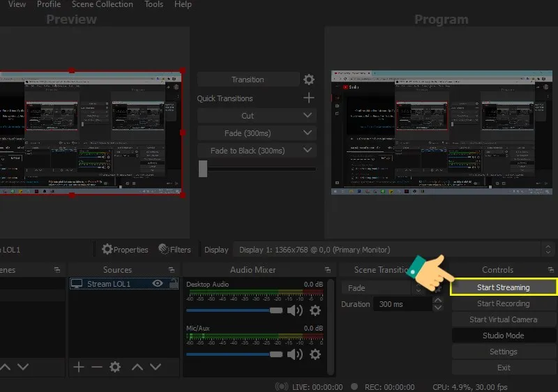Click the Start Streaming button

(503, 287)
